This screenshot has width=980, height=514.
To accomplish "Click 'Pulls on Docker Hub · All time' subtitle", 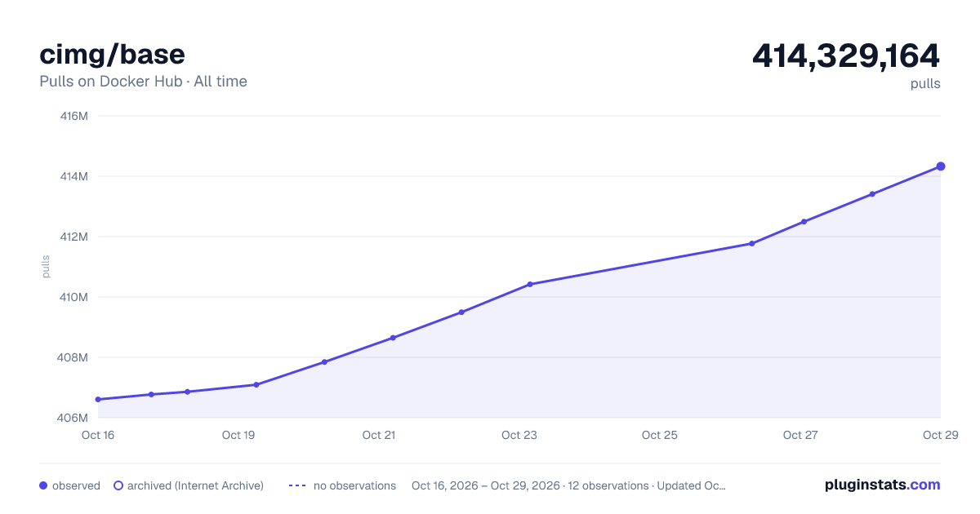I will point(144,82).
